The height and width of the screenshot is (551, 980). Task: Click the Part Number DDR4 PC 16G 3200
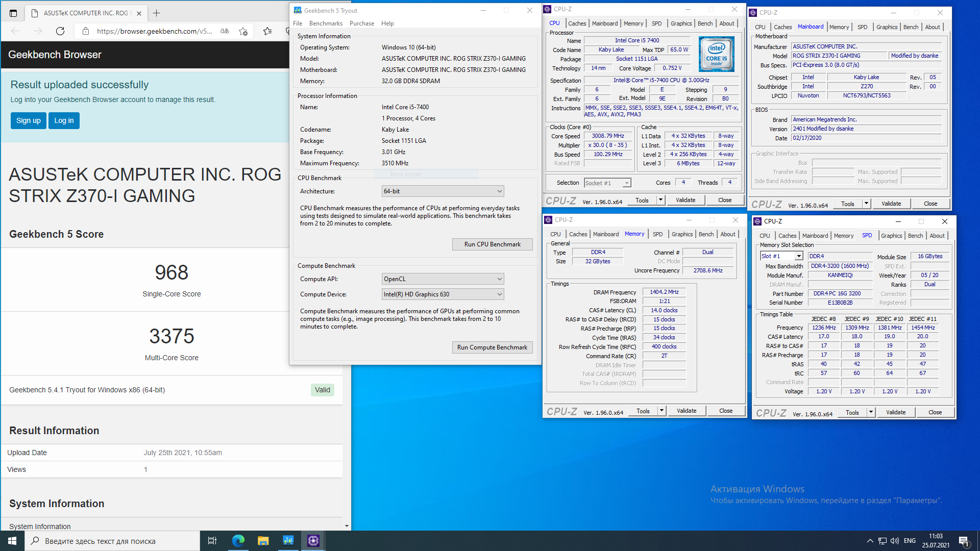point(840,294)
